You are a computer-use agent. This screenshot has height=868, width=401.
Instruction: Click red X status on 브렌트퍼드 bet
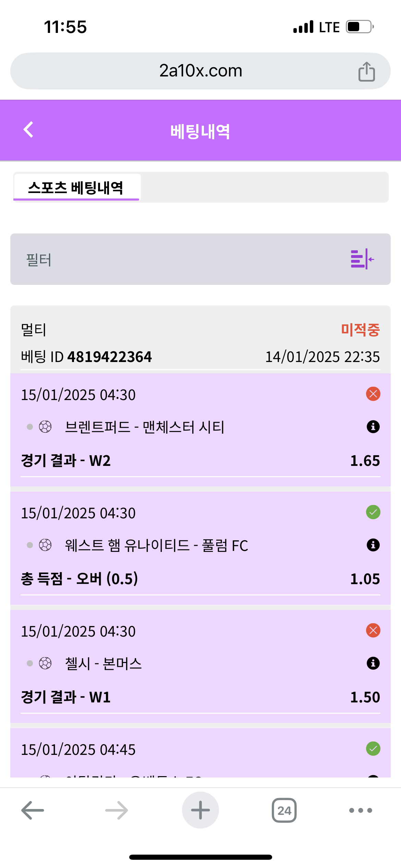click(373, 394)
